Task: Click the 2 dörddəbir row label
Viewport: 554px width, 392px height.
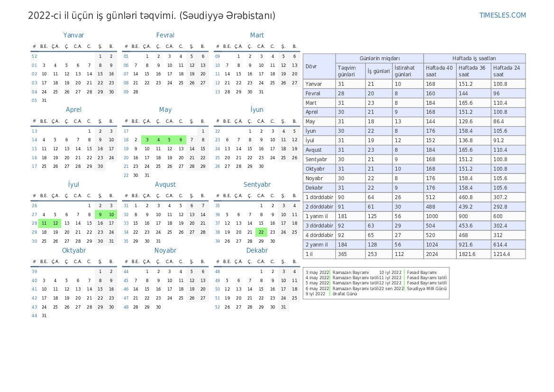Action: click(x=319, y=207)
